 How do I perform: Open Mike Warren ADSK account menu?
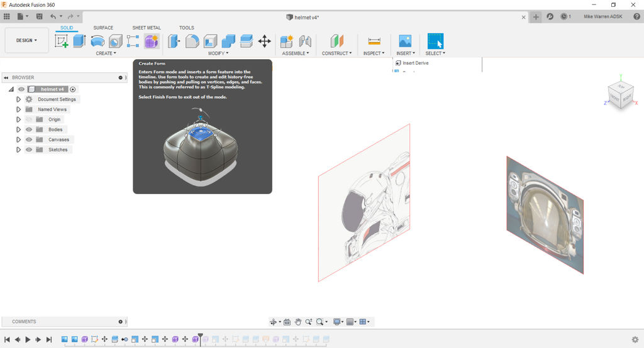click(x=603, y=16)
